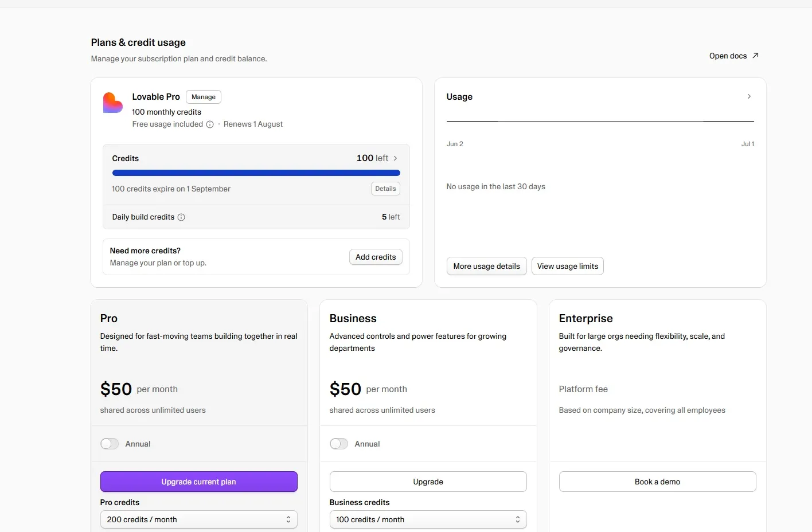Click the 'Need more credits?' heading
The height and width of the screenshot is (532, 812).
[145, 251]
